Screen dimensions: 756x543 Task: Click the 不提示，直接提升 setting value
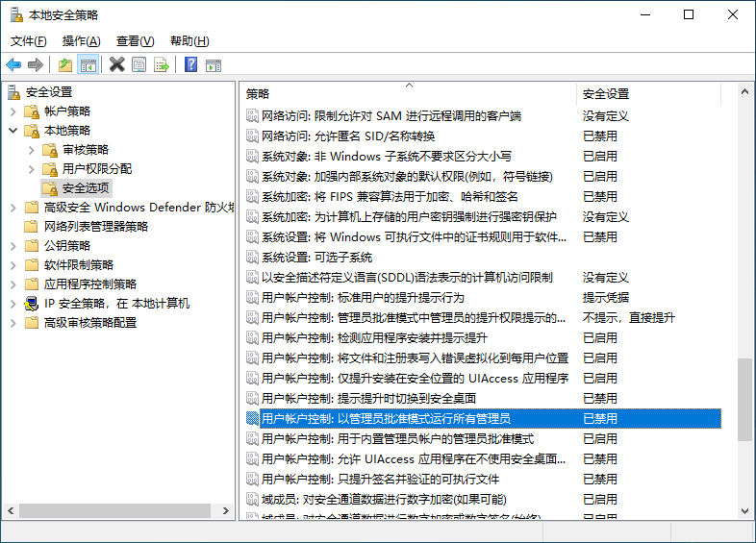coord(629,318)
